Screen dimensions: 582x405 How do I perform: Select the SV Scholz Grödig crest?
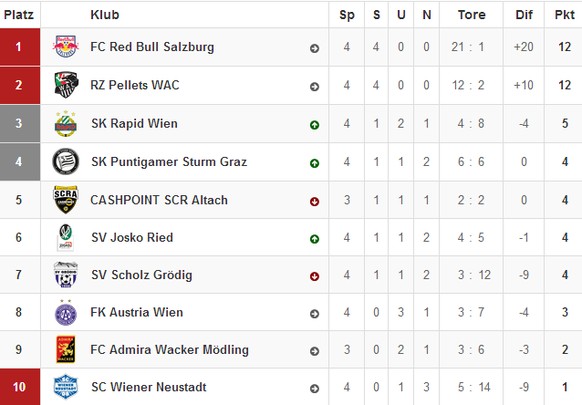[66, 275]
